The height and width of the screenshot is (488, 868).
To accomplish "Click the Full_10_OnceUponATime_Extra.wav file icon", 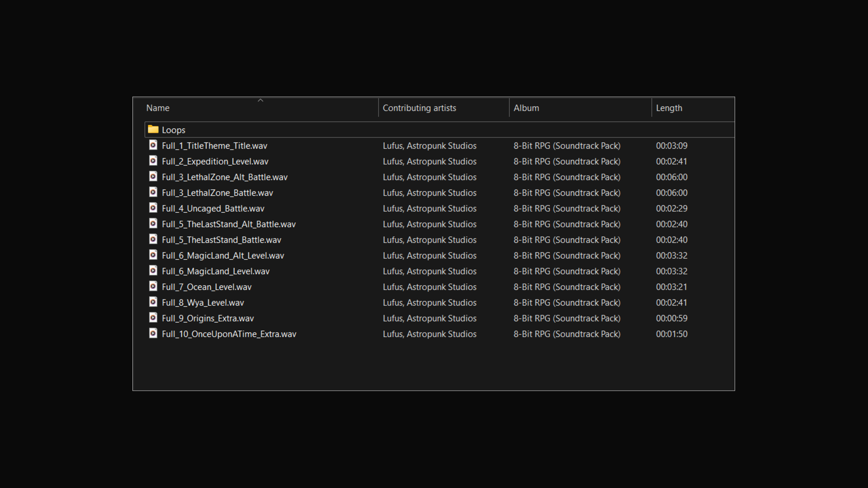I will tap(153, 333).
